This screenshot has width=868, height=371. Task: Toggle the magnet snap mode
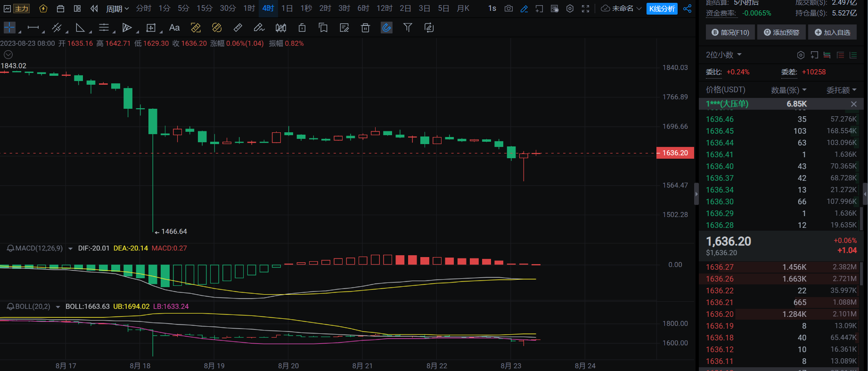[x=386, y=28]
